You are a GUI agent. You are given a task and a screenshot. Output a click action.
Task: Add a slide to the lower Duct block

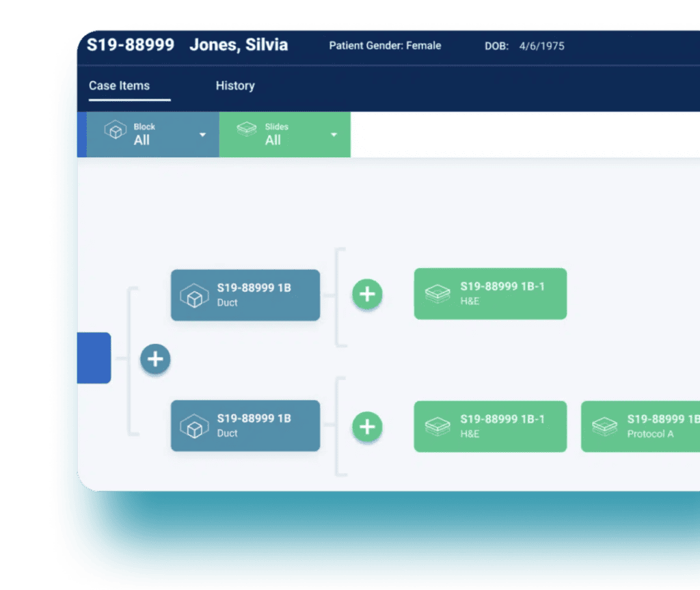click(x=367, y=427)
